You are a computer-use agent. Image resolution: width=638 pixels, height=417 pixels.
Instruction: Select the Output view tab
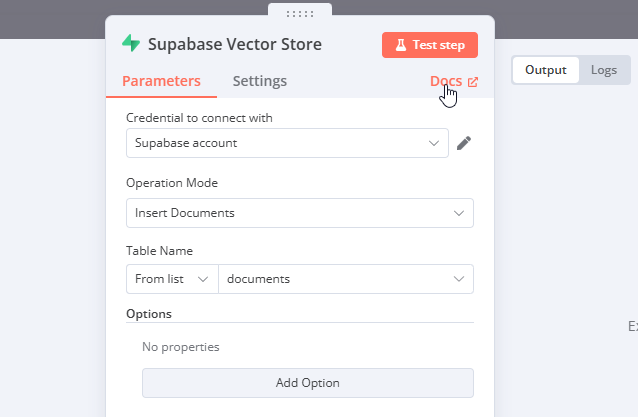(x=546, y=70)
